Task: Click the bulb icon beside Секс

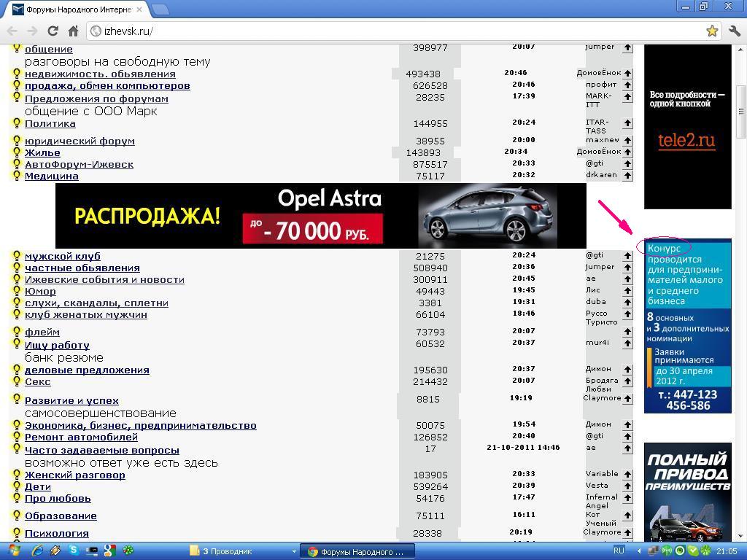Action: pyautogui.click(x=17, y=381)
